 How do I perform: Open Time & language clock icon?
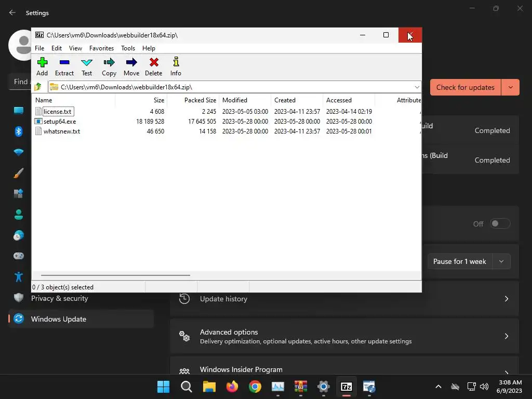[x=19, y=235]
